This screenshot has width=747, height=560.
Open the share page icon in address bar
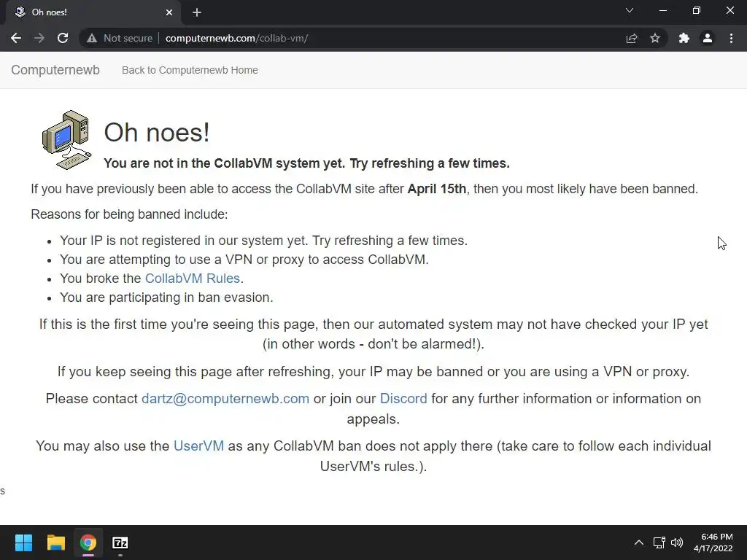click(632, 38)
